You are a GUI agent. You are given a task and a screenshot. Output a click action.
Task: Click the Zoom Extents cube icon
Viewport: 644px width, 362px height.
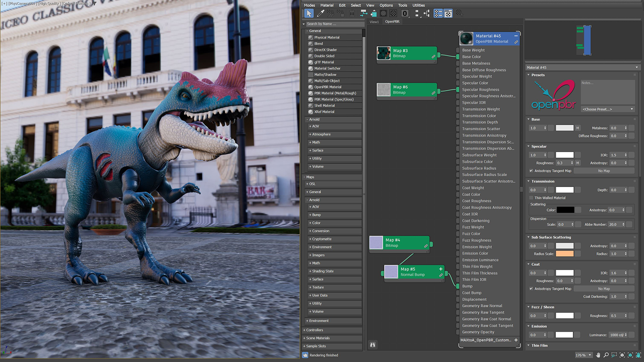point(622,355)
